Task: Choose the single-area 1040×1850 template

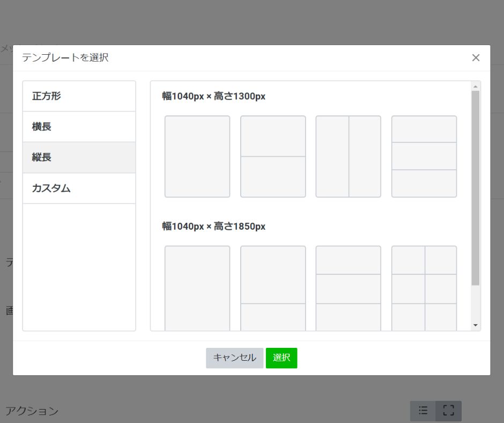Action: point(197,288)
